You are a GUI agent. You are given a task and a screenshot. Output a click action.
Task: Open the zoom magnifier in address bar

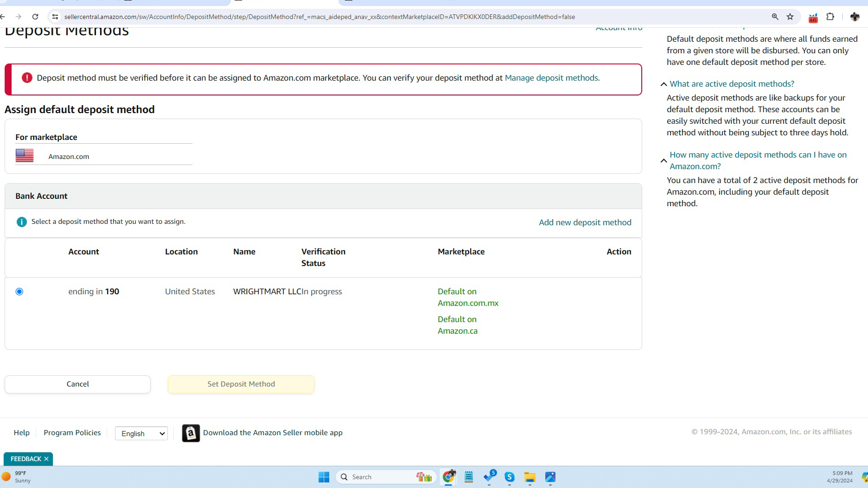[x=775, y=17]
